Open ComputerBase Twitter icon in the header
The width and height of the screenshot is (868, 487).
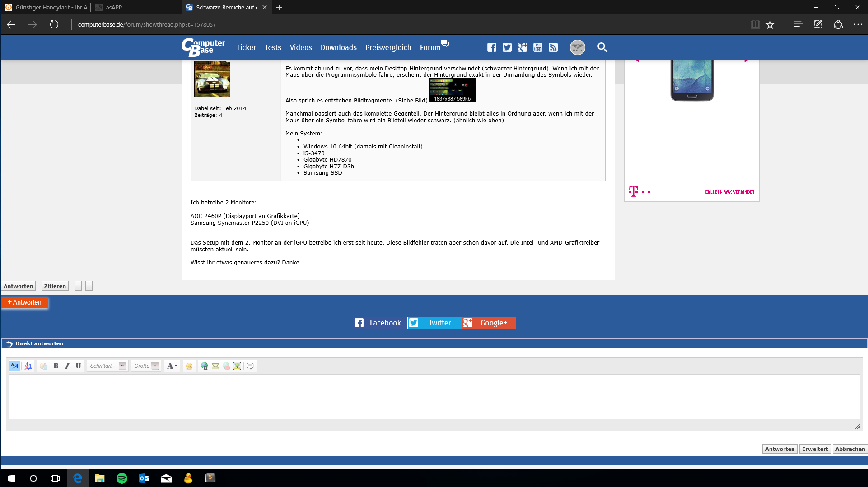pyautogui.click(x=507, y=47)
